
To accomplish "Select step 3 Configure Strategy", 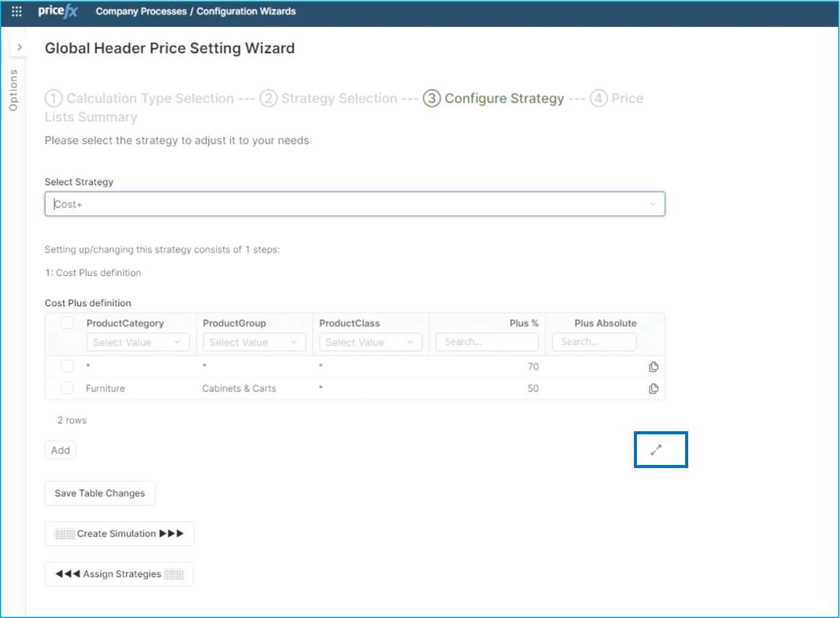I will coord(494,98).
